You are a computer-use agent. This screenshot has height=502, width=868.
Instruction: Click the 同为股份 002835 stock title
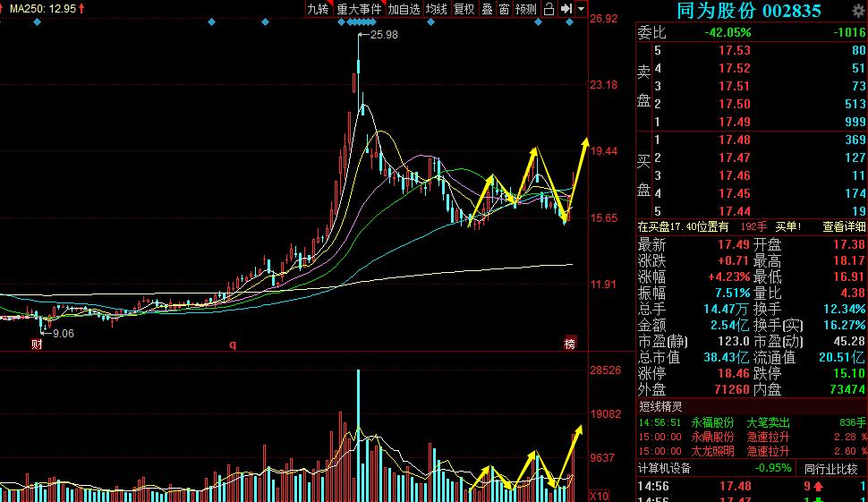tap(748, 11)
